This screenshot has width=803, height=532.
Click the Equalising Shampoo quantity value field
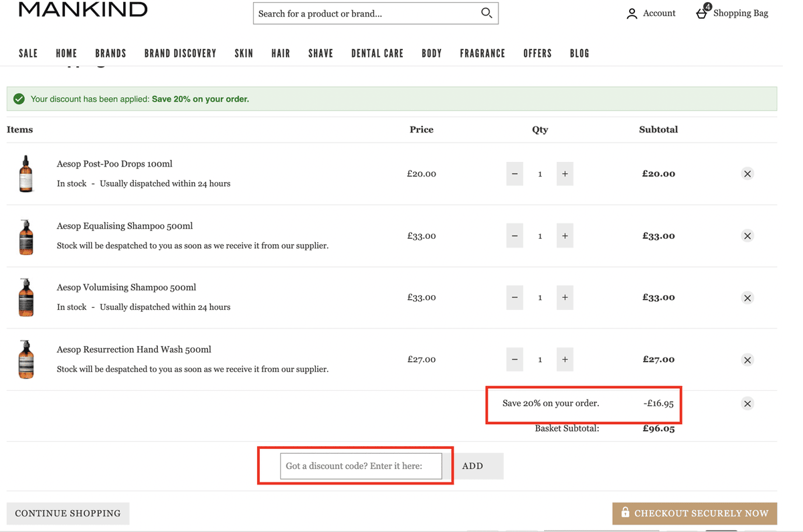click(x=540, y=236)
